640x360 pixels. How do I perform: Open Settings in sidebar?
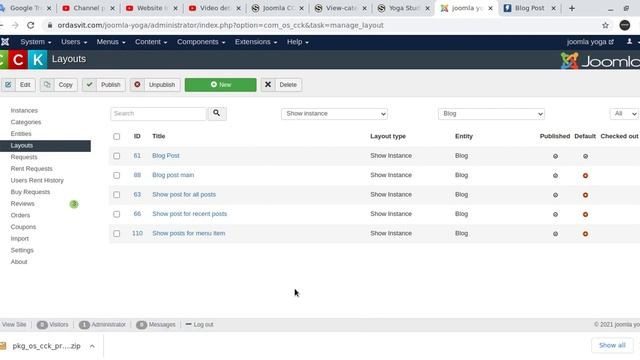22,250
